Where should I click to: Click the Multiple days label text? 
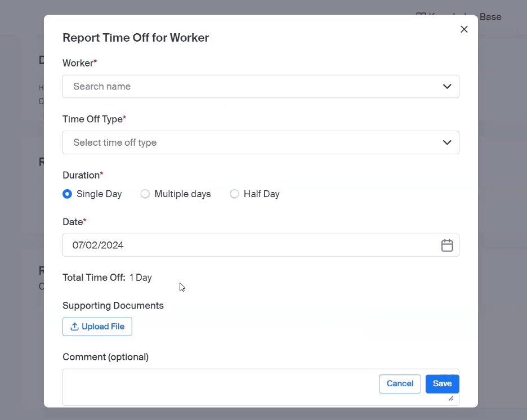click(x=182, y=194)
